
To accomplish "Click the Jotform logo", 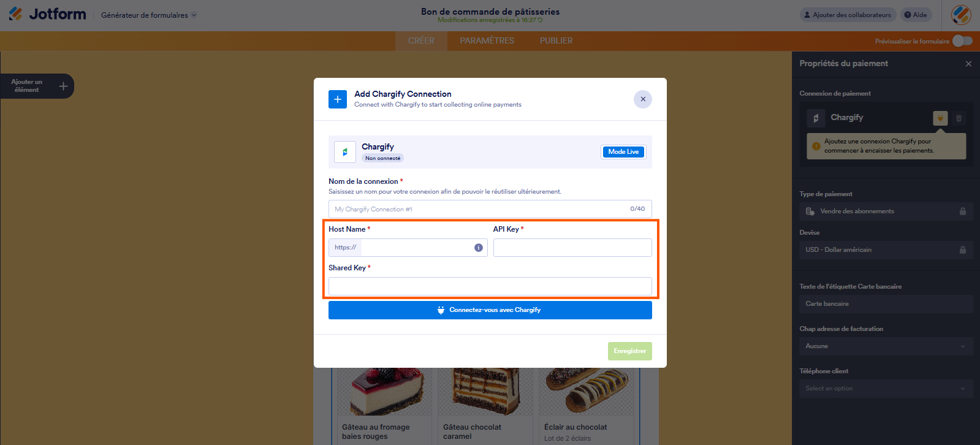I will pyautogui.click(x=47, y=14).
